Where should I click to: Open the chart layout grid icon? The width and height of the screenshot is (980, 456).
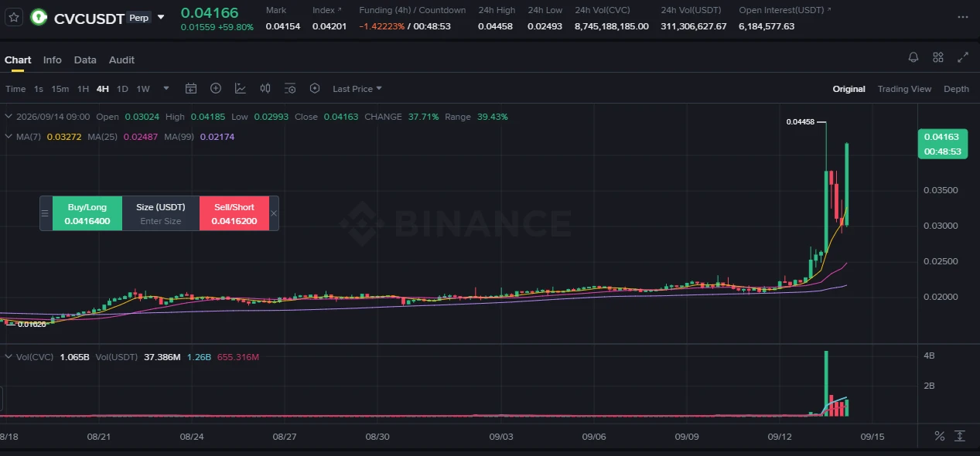[x=938, y=58]
